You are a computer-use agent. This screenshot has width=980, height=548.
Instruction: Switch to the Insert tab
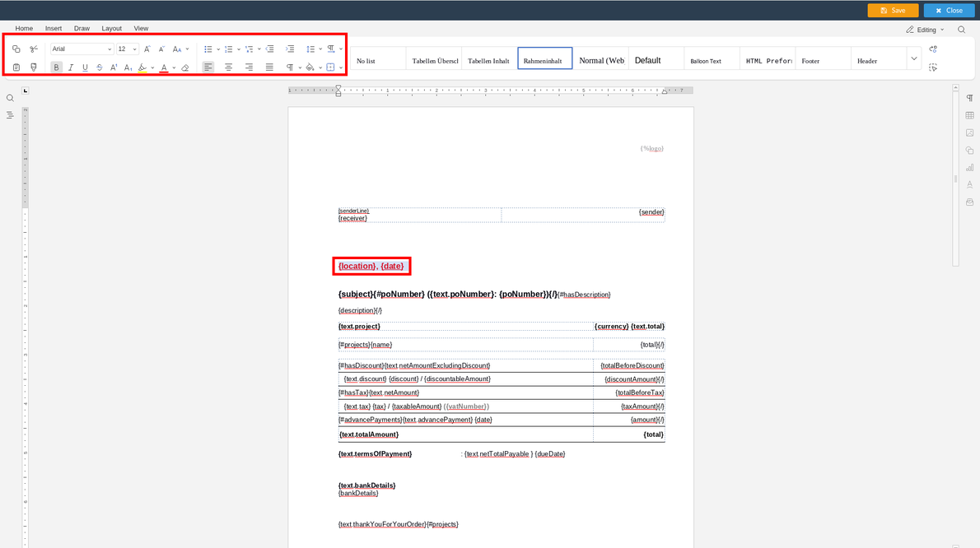click(54, 28)
